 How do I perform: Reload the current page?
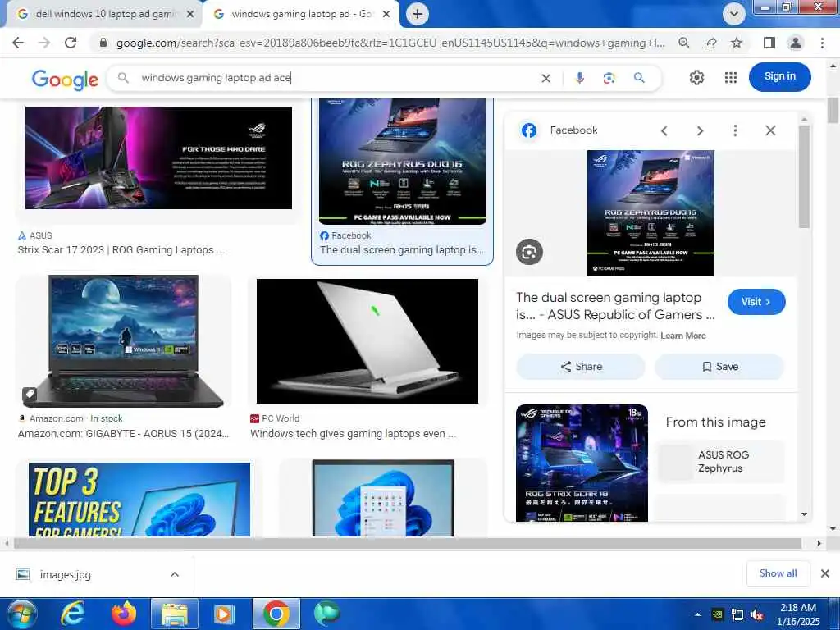(71, 43)
